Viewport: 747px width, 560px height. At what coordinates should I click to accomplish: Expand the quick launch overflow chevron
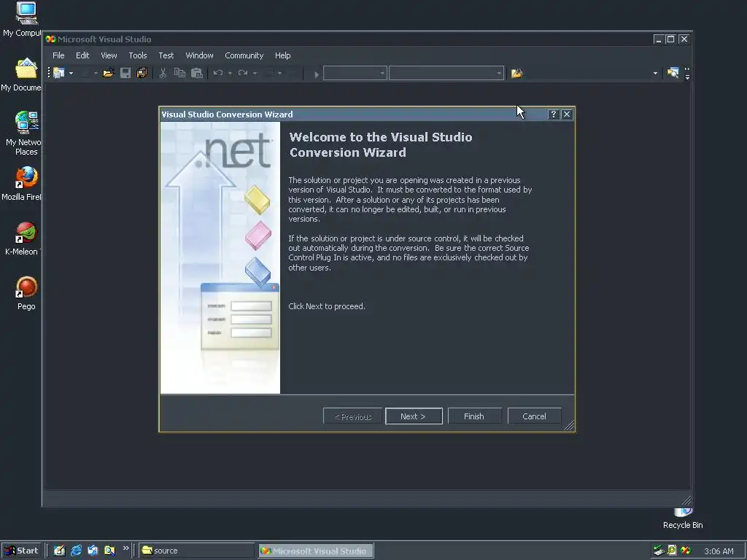[125, 548]
